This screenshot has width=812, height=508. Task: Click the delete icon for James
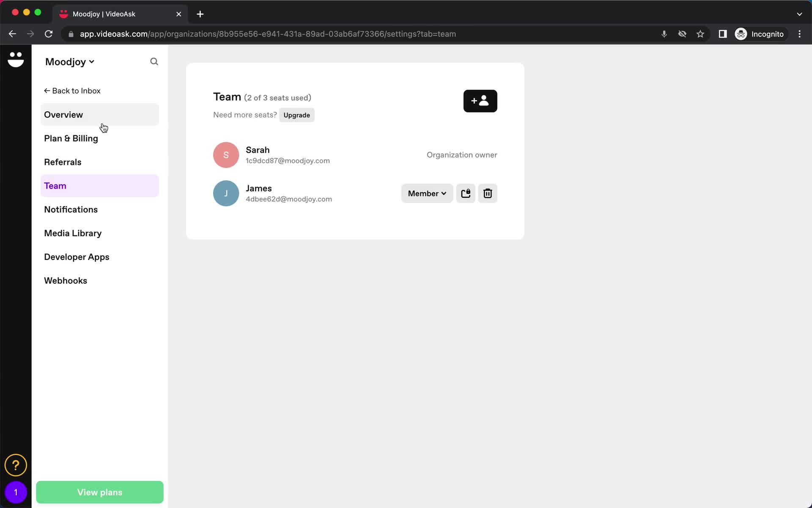click(x=487, y=193)
